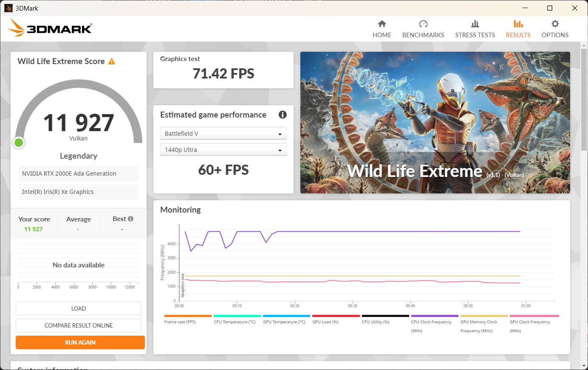588x370 pixels.
Task: Click the info icon next to Best
Action: (131, 219)
